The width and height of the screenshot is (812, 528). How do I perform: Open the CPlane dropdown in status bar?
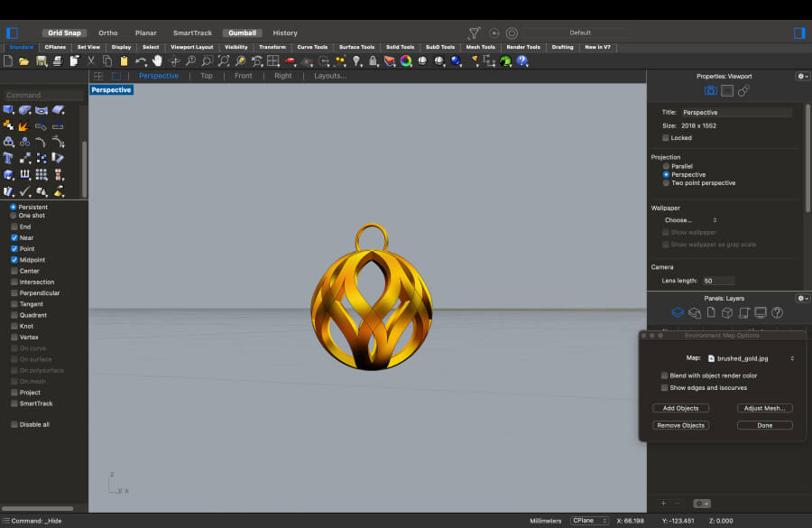[x=588, y=521]
